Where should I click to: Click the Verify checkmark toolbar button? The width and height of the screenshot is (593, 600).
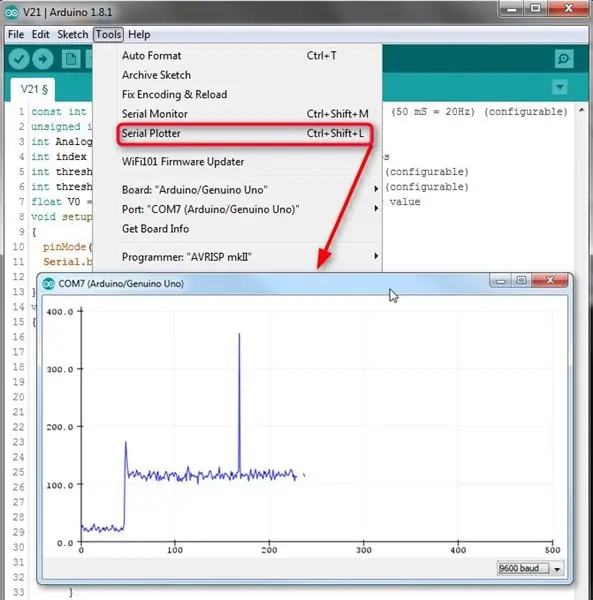point(19,59)
